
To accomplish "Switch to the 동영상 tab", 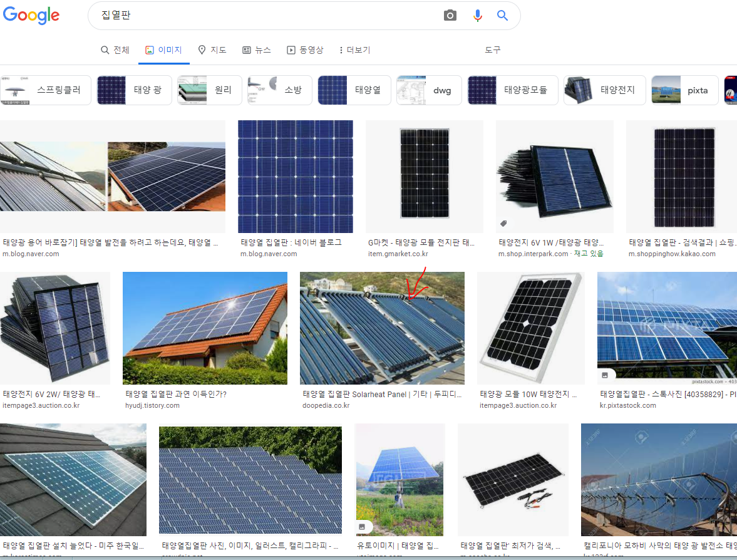I will click(305, 50).
